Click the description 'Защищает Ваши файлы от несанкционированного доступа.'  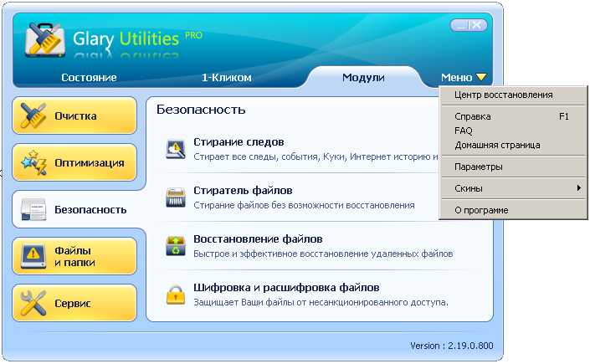tap(321, 302)
